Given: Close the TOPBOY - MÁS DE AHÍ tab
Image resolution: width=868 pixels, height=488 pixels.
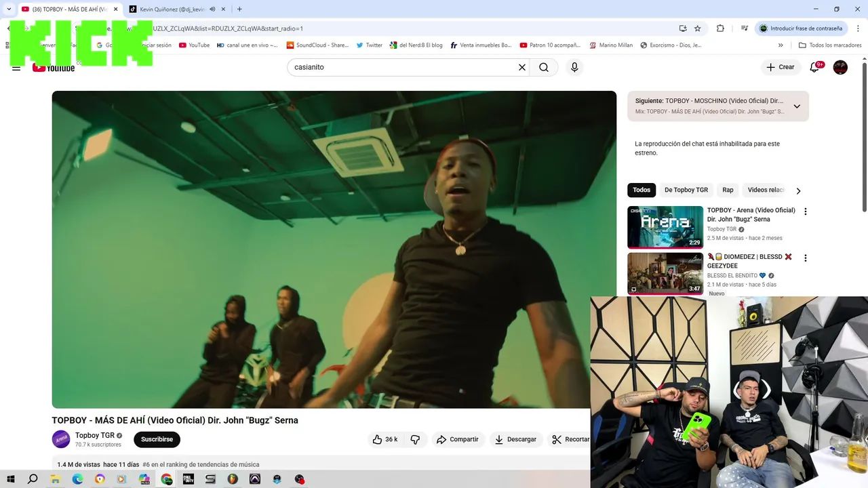Looking at the screenshot, I should pos(115,9).
